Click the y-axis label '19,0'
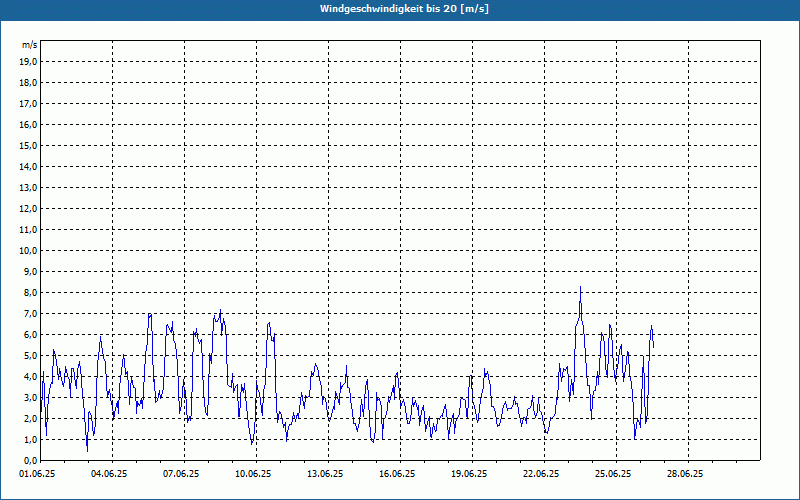 pyautogui.click(x=28, y=62)
